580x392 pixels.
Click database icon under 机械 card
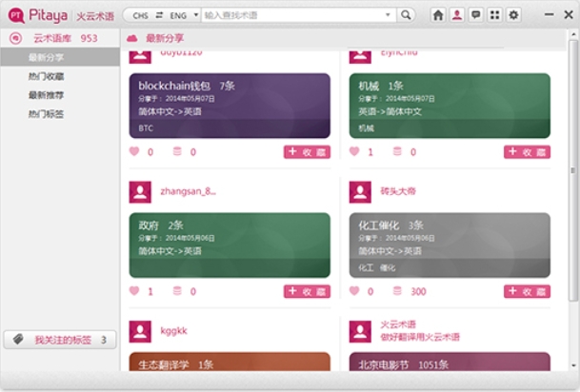coord(397,151)
